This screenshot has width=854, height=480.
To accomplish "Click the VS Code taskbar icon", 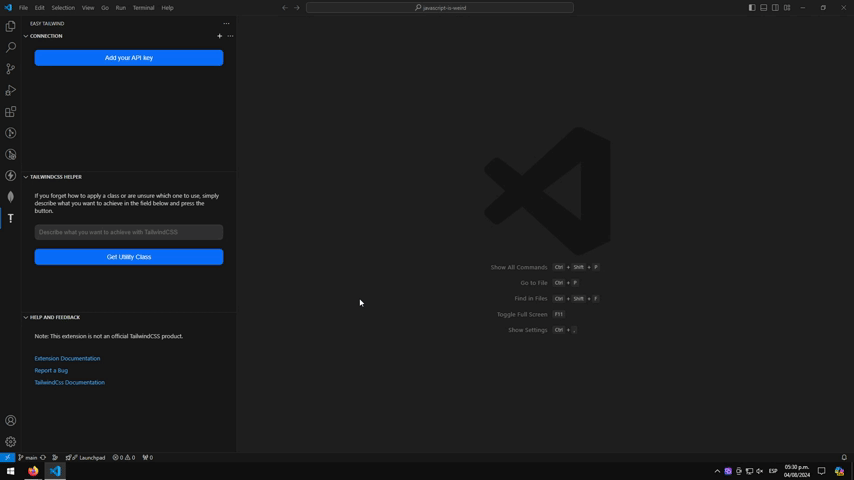I will (x=55, y=471).
